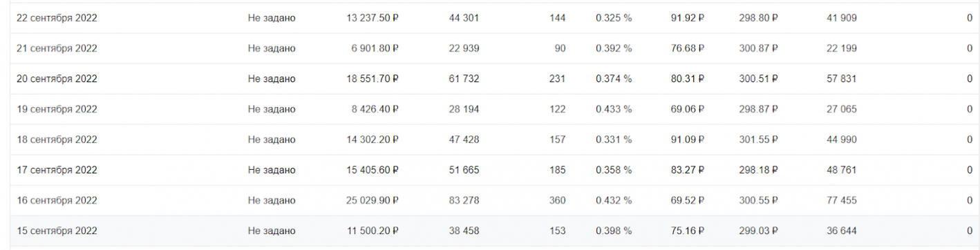Select the 77 455 reach value
This screenshot has width=980, height=250.
coord(842,200)
